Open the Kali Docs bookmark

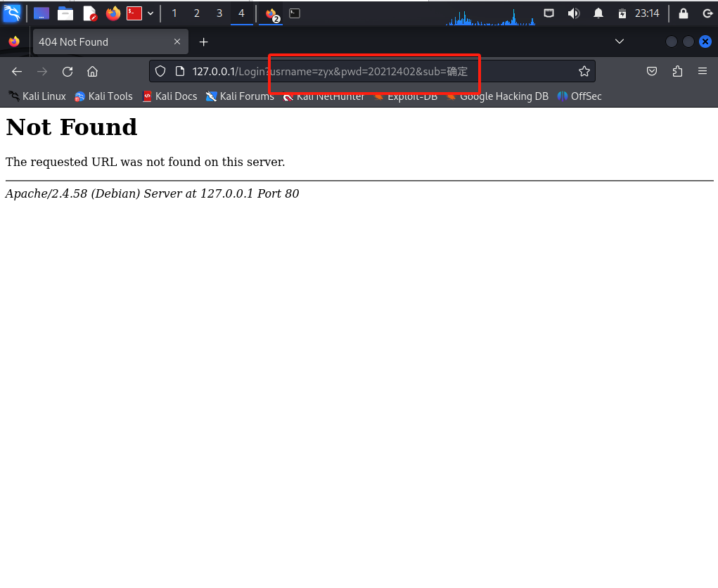170,96
